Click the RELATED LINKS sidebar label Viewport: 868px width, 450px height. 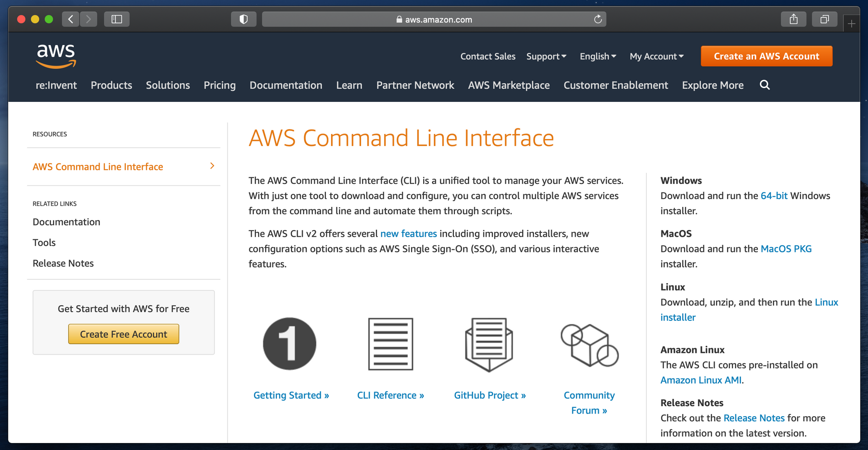[x=55, y=204]
